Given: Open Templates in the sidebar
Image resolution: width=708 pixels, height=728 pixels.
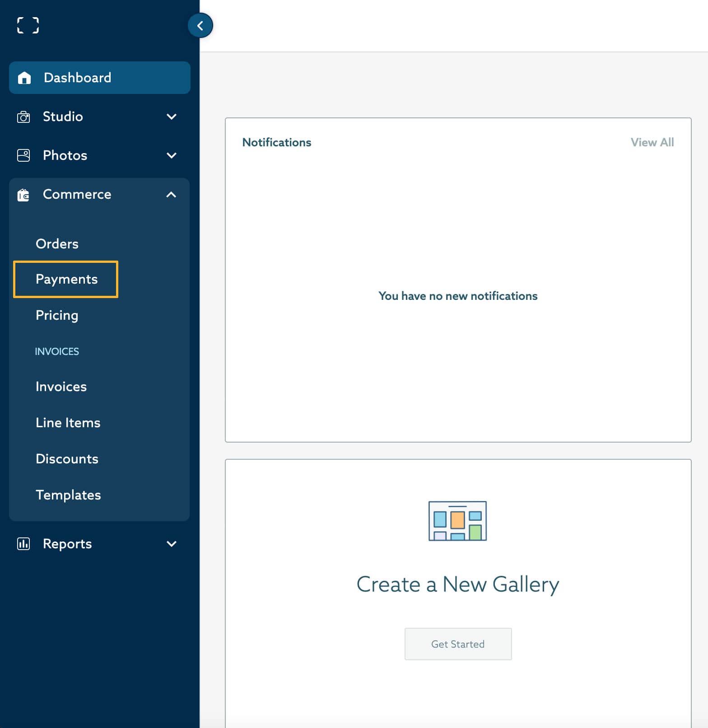Looking at the screenshot, I should tap(68, 495).
